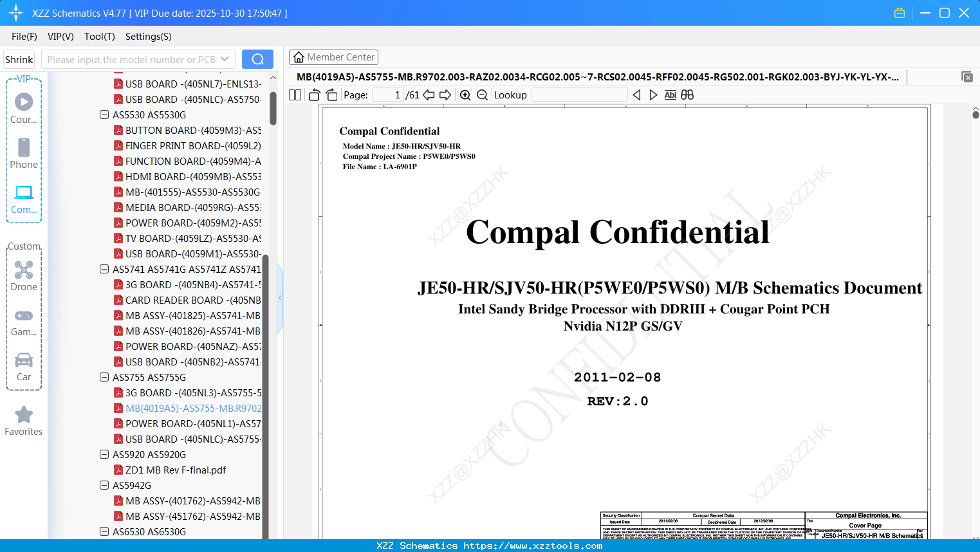Open the File(F) menu
Image resolution: width=980 pixels, height=552 pixels.
[24, 36]
